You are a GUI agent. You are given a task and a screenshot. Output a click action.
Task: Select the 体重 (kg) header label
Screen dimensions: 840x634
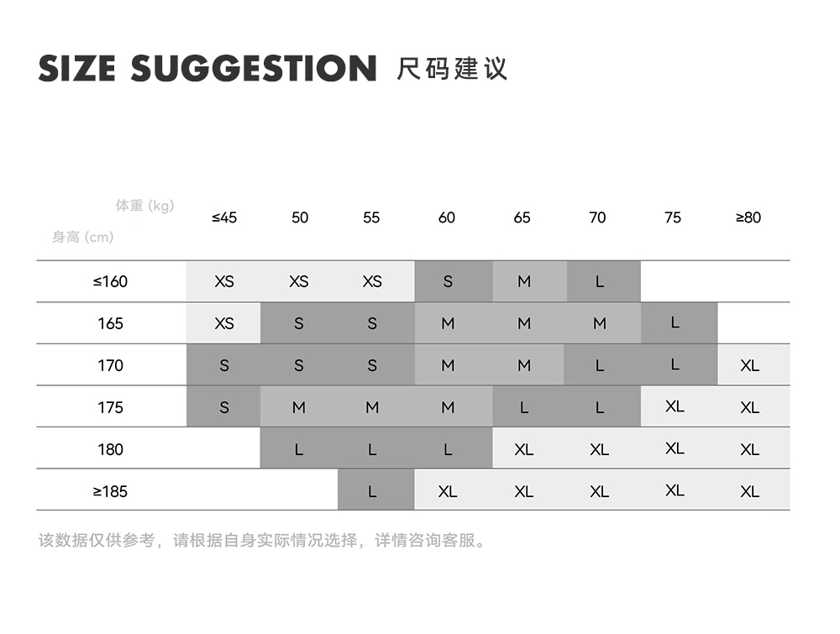[144, 206]
